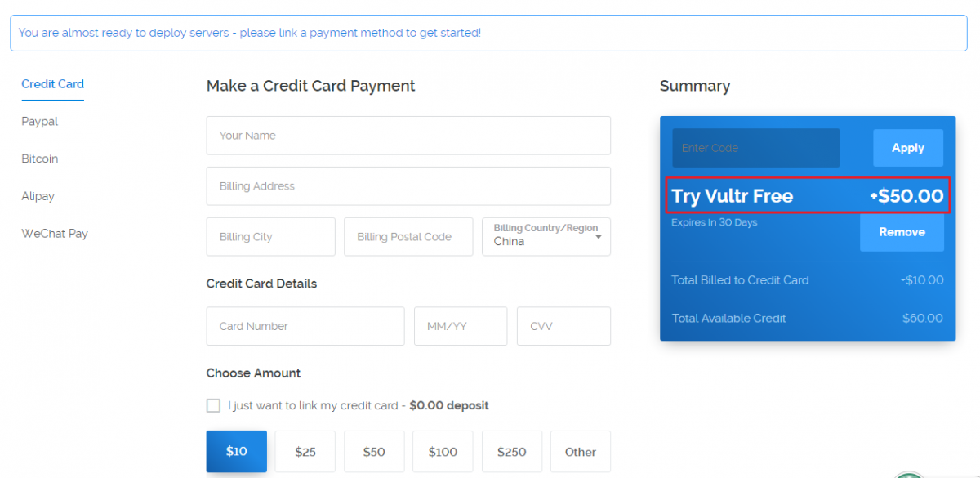
Task: Focus the Billing Address field
Action: (x=408, y=186)
